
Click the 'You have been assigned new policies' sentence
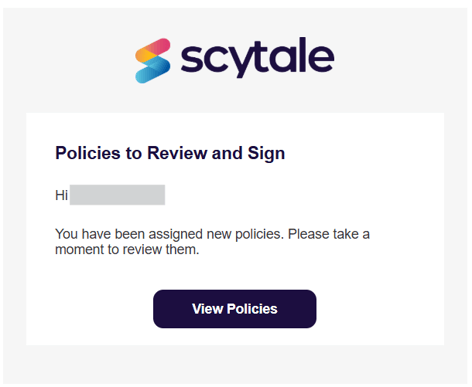(x=169, y=234)
